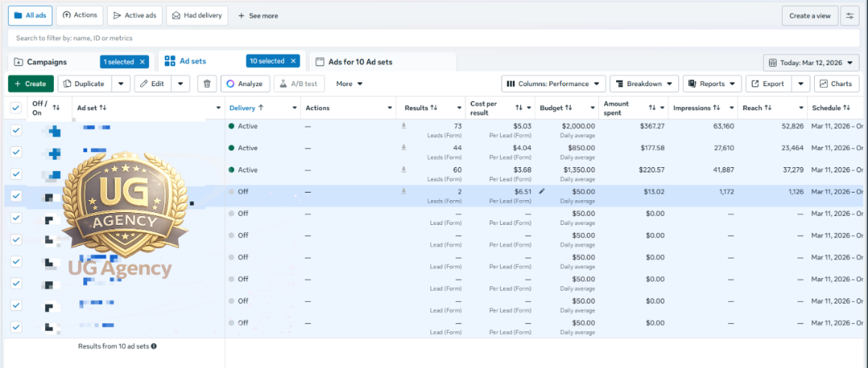This screenshot has width=868, height=368.
Task: Click the download icon in the 73 results row
Action: (403, 126)
